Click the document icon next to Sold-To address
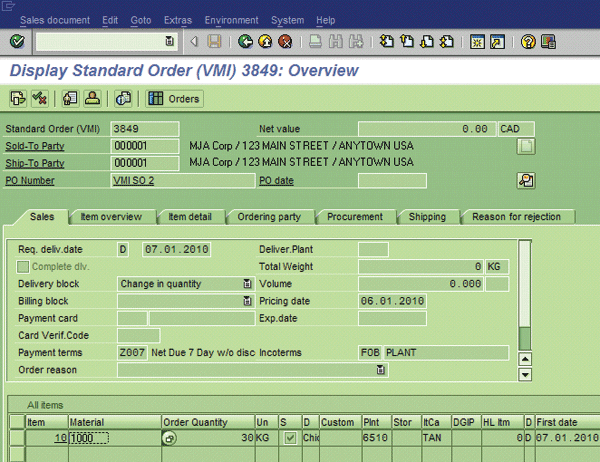The width and height of the screenshot is (600, 462). [525, 146]
